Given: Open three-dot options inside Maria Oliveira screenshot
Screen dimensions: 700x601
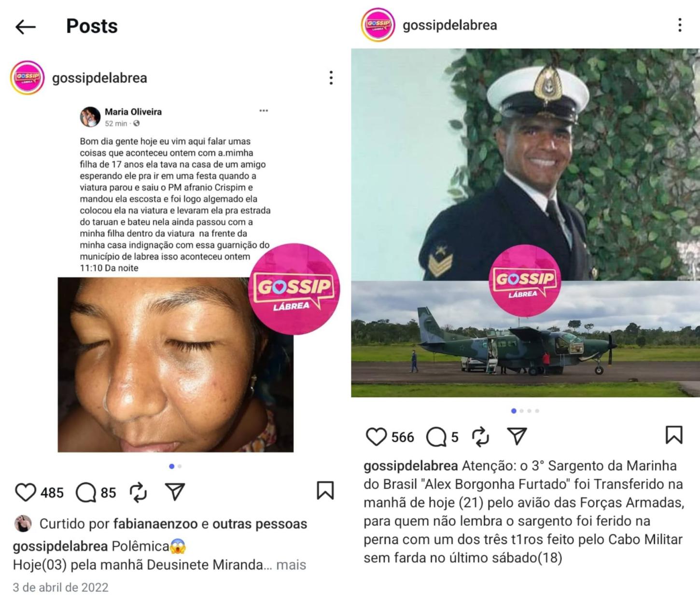Looking at the screenshot, I should [x=264, y=111].
